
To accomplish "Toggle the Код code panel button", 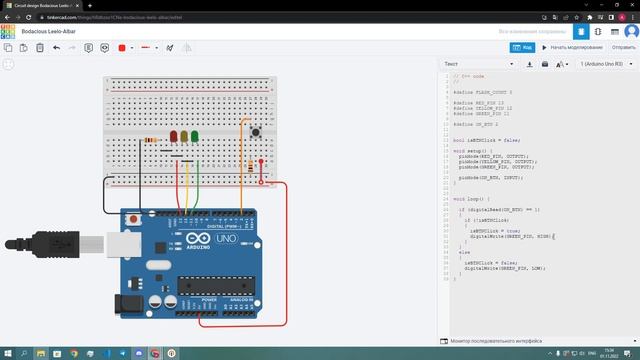I will 522,48.
